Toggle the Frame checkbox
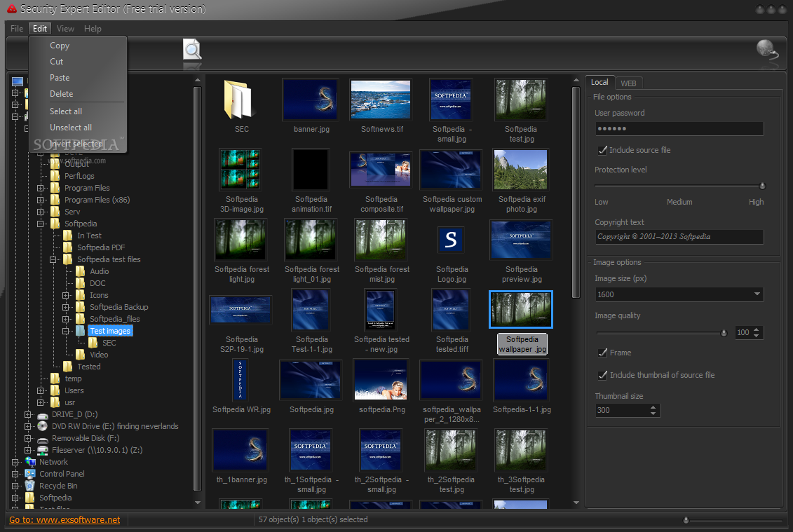793x532 pixels. 602,353
